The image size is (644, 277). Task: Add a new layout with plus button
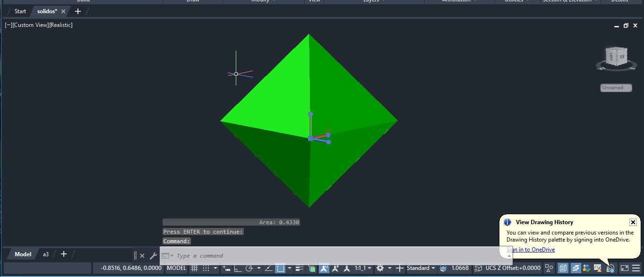point(64,254)
